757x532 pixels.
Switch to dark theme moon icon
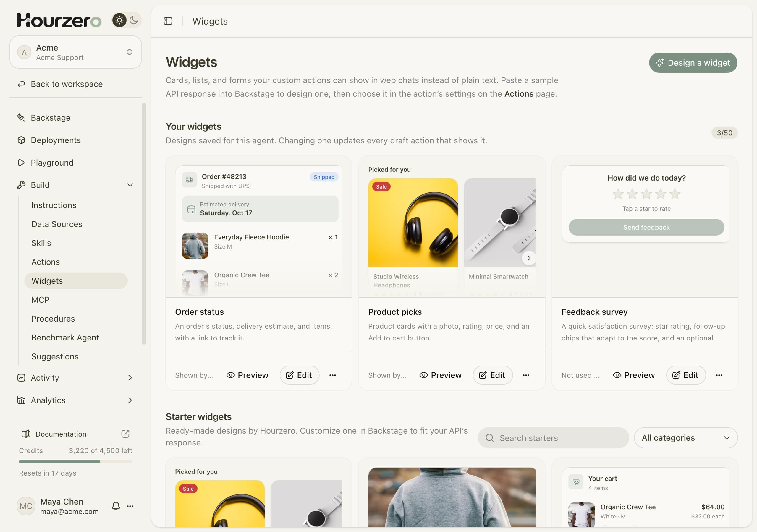click(x=134, y=20)
